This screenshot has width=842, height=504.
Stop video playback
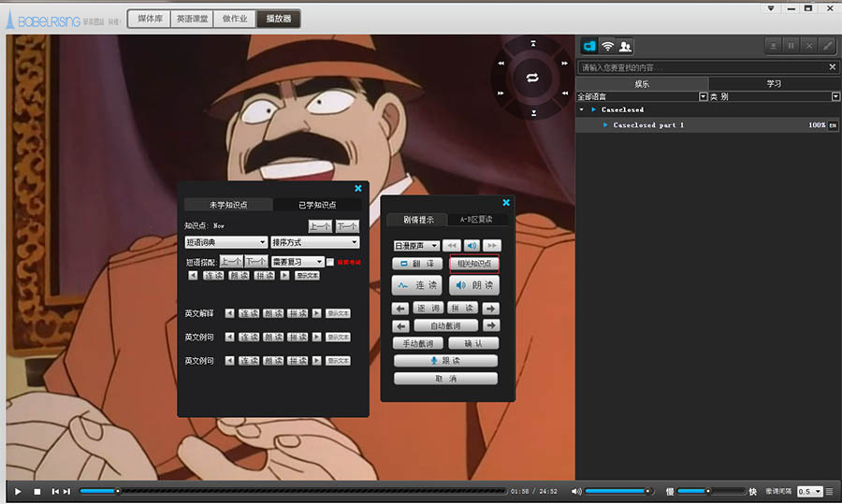[x=37, y=491]
